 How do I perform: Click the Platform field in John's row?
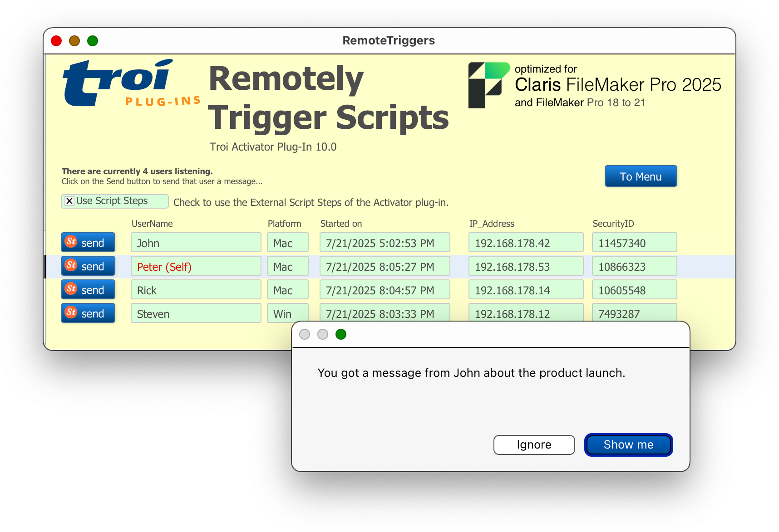coord(288,242)
